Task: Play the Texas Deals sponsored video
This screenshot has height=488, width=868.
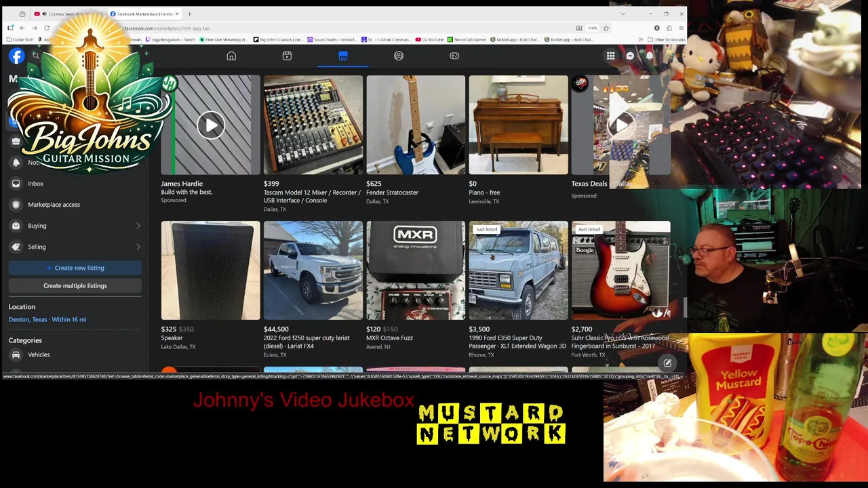Action: (x=621, y=125)
